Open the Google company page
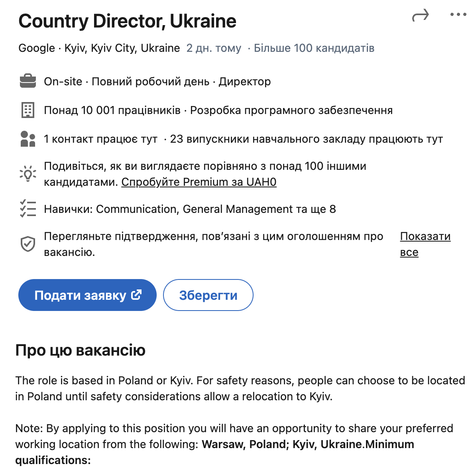This screenshot has width=472, height=476. pyautogui.click(x=36, y=48)
